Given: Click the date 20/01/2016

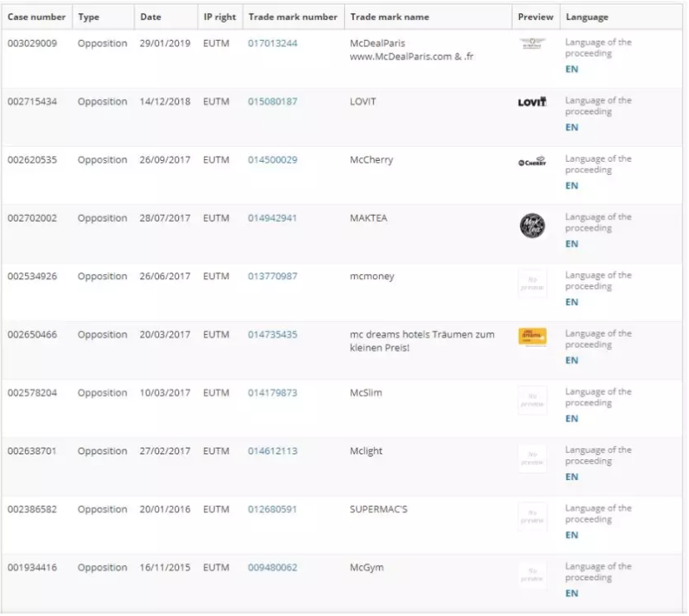Looking at the screenshot, I should (165, 509).
